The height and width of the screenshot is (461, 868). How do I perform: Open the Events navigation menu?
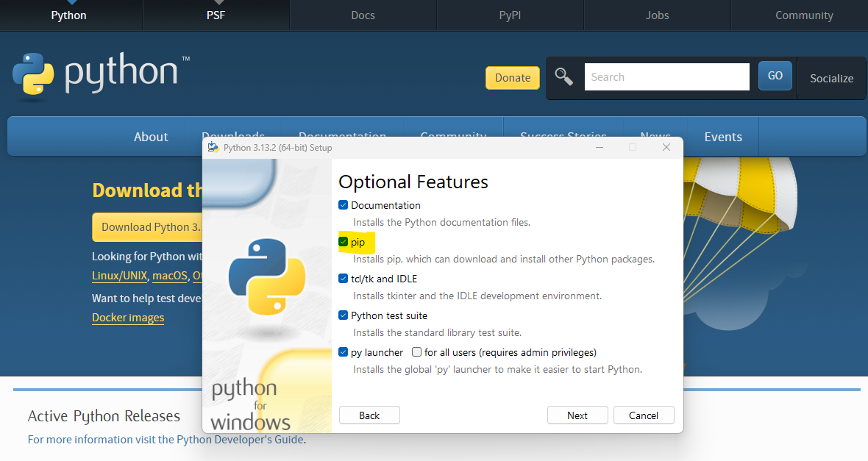(x=723, y=137)
